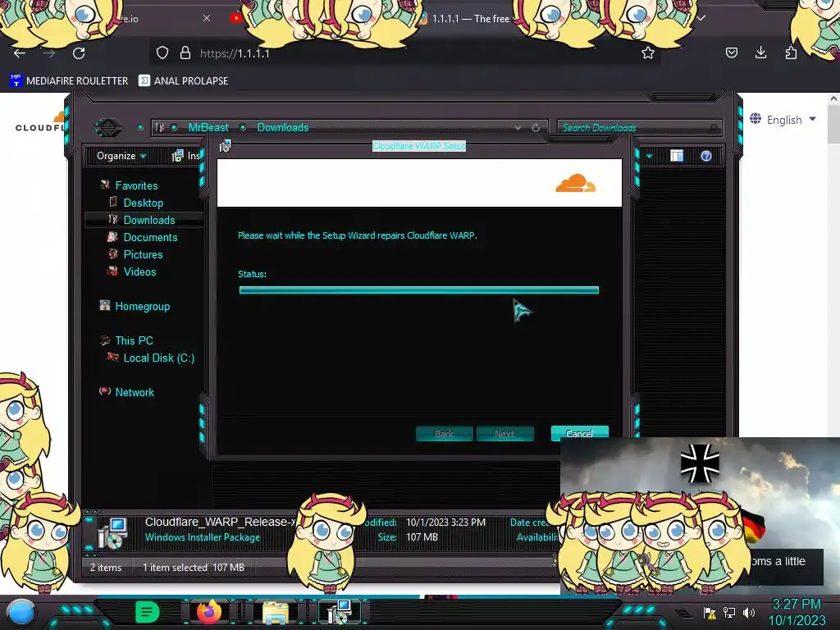Open the volume speaker icon

click(748, 612)
